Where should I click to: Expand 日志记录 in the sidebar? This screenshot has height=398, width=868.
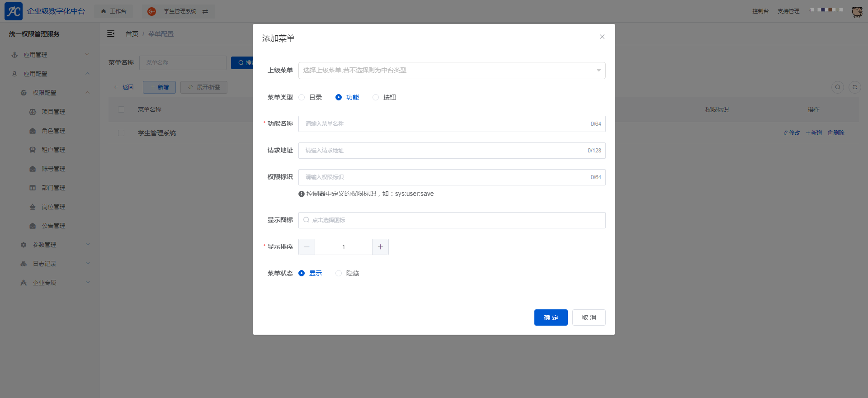tap(44, 264)
